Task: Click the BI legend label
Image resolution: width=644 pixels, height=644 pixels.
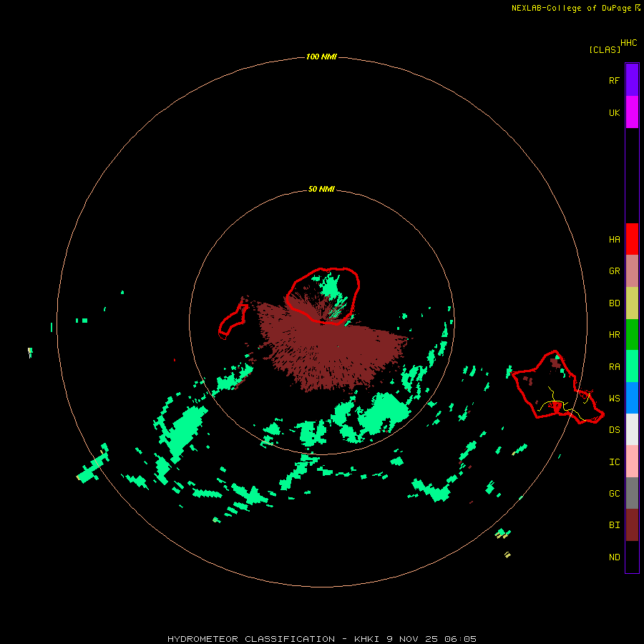Action: point(614,525)
